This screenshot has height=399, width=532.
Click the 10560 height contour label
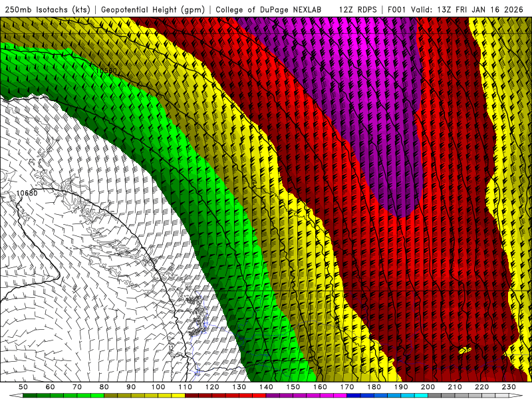[x=106, y=71]
